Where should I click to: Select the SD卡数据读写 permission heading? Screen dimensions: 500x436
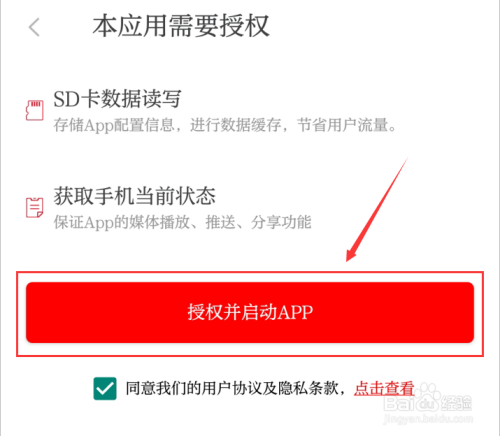point(117,99)
